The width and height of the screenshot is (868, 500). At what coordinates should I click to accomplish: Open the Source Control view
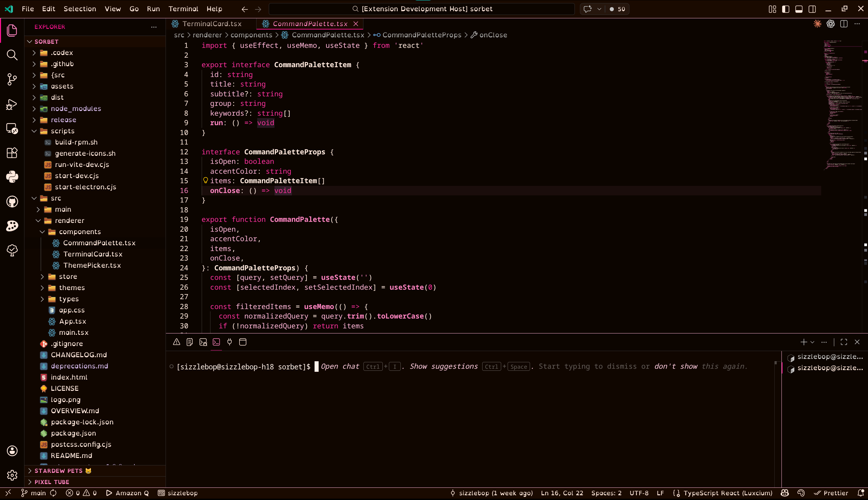coord(12,79)
